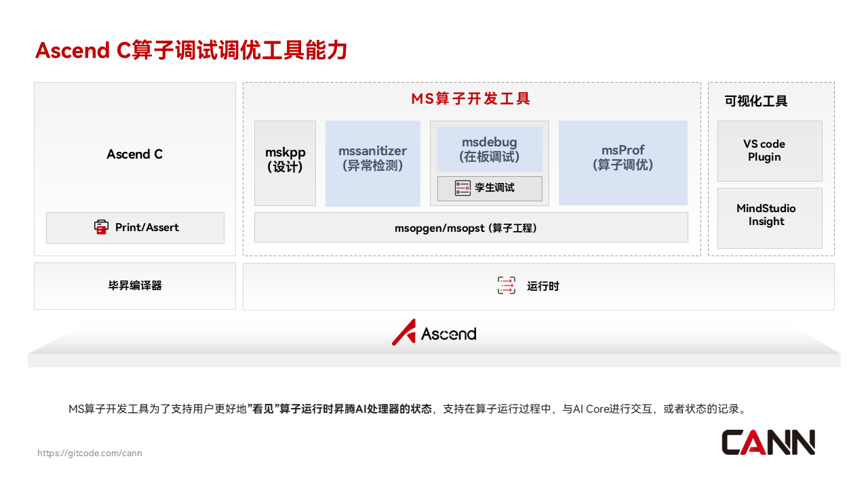Select the MindStudio Insight box

(770, 218)
